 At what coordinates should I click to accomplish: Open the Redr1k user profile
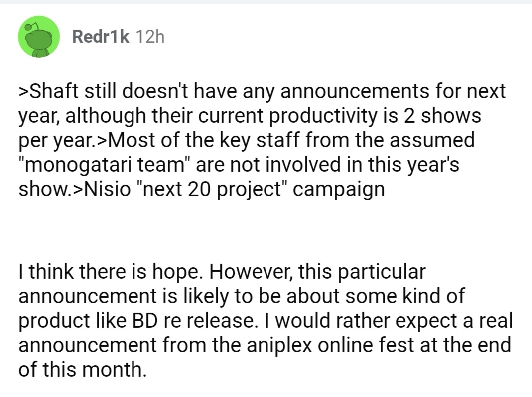click(x=101, y=37)
